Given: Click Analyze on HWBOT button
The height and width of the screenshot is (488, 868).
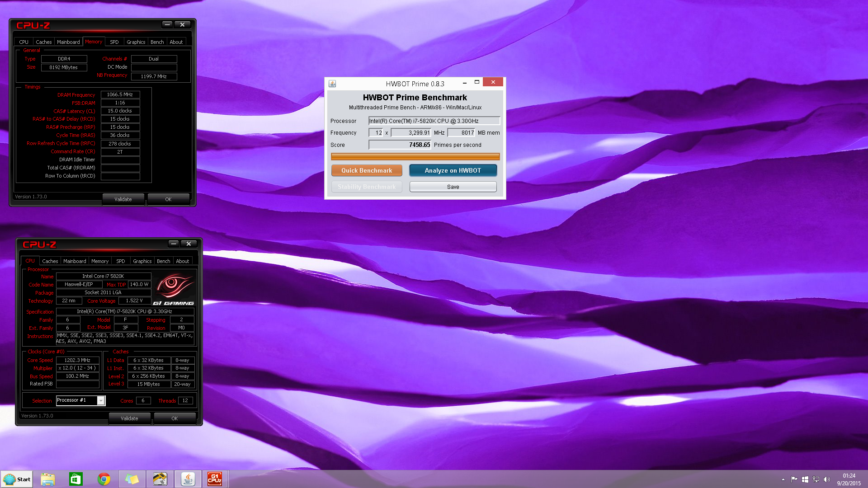Looking at the screenshot, I should 453,170.
